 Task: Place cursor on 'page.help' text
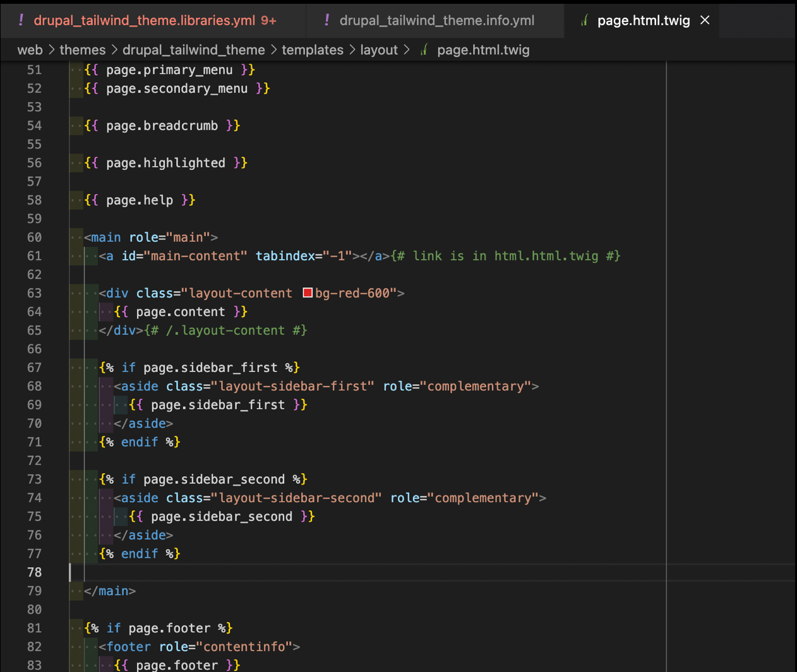pos(140,200)
